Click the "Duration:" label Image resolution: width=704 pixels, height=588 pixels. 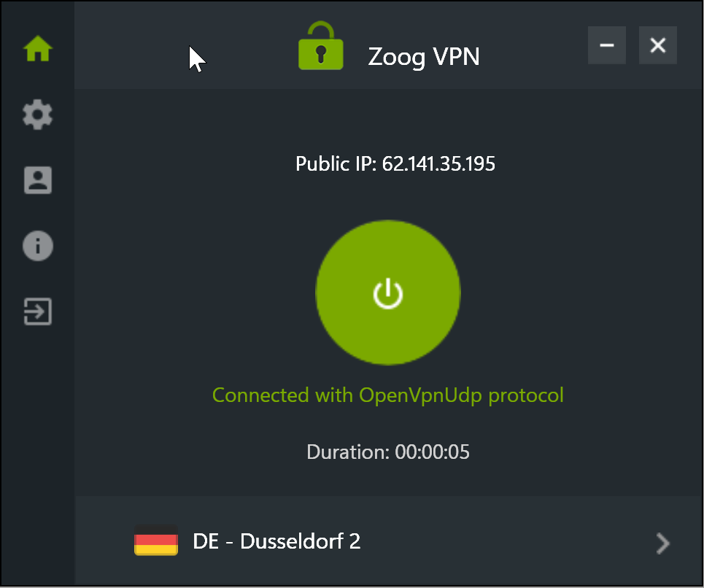point(348,452)
